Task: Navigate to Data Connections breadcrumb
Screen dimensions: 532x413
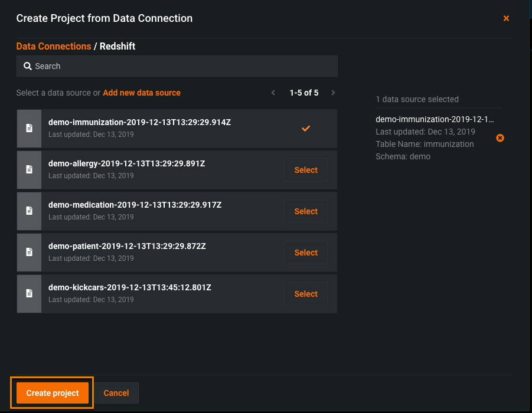Action: coord(54,46)
